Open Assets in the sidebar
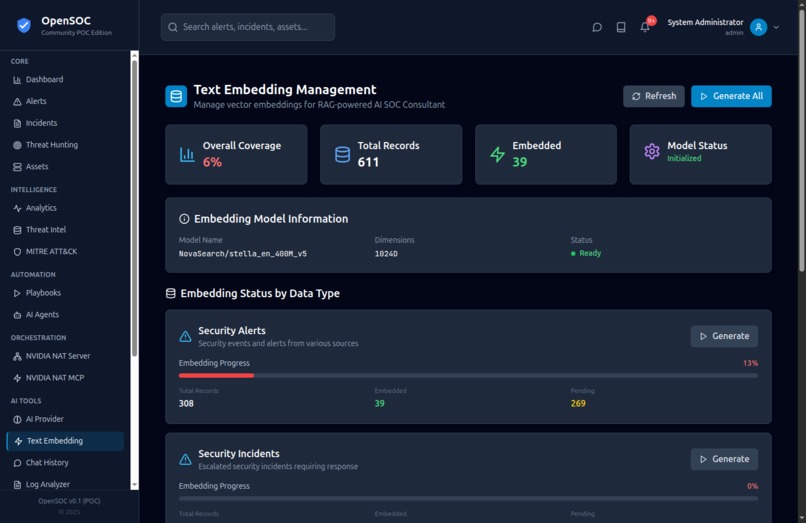This screenshot has width=806, height=523. point(65,167)
